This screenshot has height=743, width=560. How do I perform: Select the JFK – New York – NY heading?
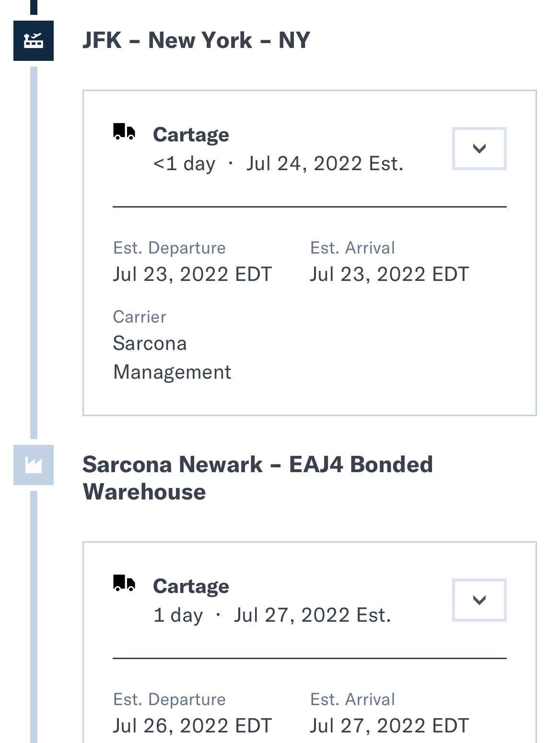[x=196, y=40]
